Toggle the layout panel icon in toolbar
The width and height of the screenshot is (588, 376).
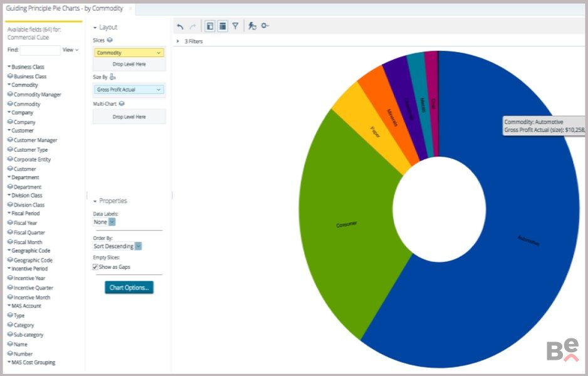coord(223,26)
